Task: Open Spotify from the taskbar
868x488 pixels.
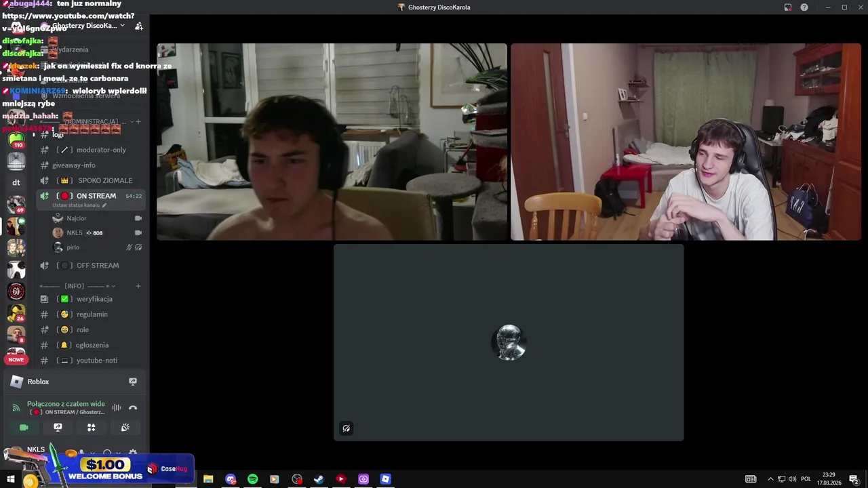Action: (x=252, y=479)
